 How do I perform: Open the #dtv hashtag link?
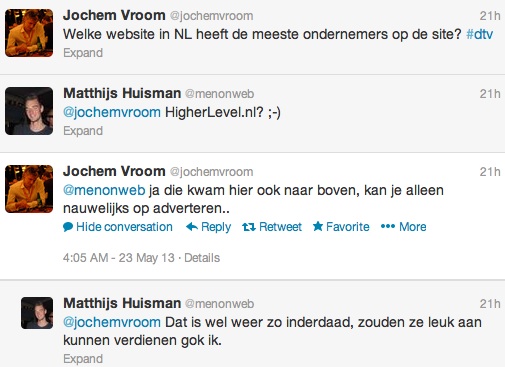pyautogui.click(x=479, y=34)
